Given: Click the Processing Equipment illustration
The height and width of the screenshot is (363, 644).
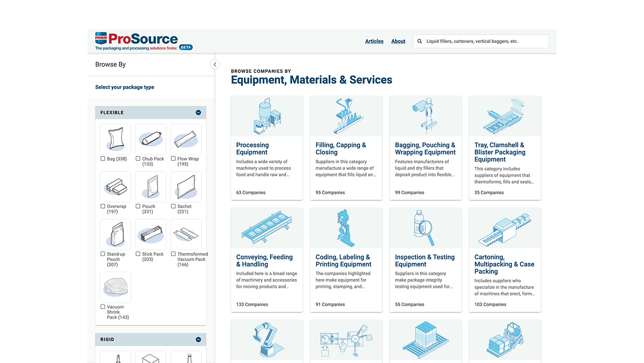Looking at the screenshot, I should (x=266, y=116).
